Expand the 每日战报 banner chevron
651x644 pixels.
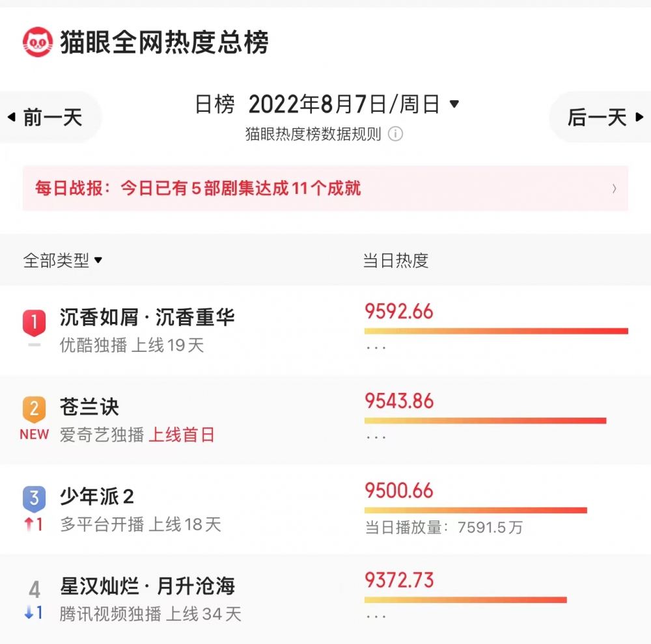614,189
